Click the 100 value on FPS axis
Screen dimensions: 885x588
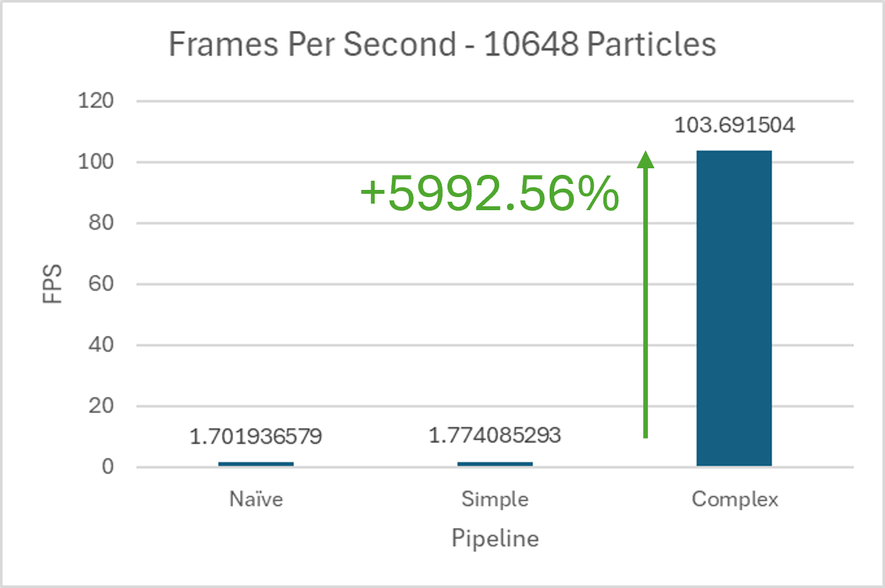96,162
